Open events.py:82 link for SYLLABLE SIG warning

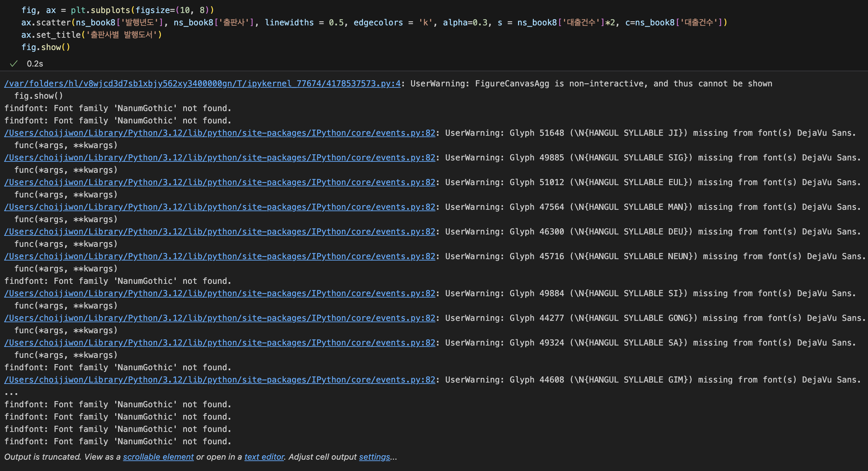coord(220,158)
